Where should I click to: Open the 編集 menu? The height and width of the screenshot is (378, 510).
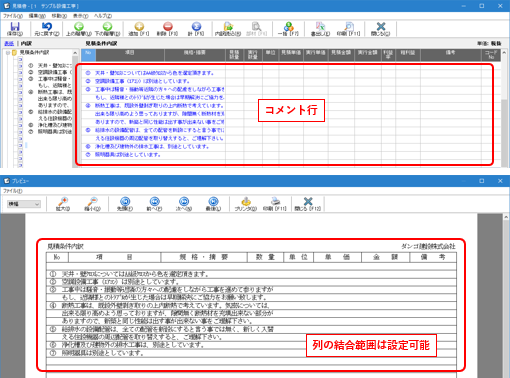(x=37, y=16)
